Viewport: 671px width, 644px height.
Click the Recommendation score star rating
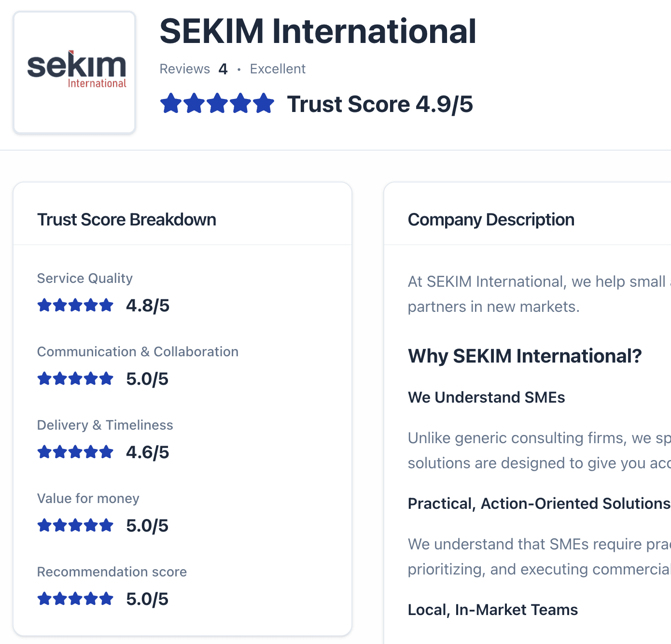coord(75,599)
